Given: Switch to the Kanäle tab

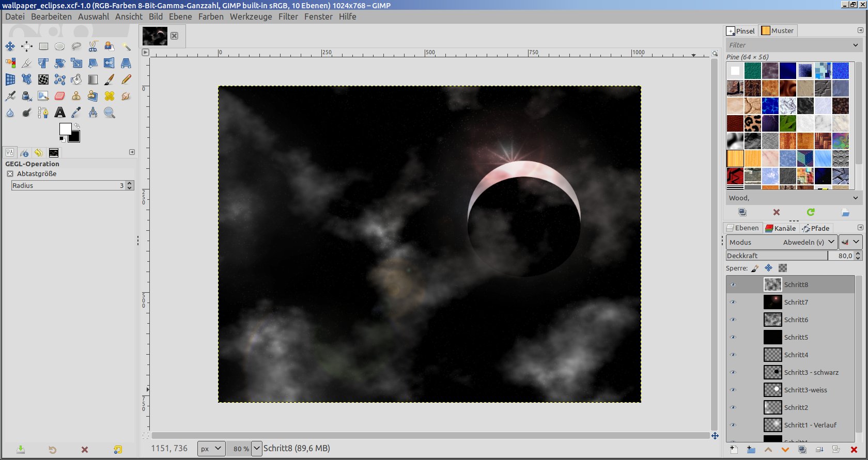Looking at the screenshot, I should tap(780, 228).
